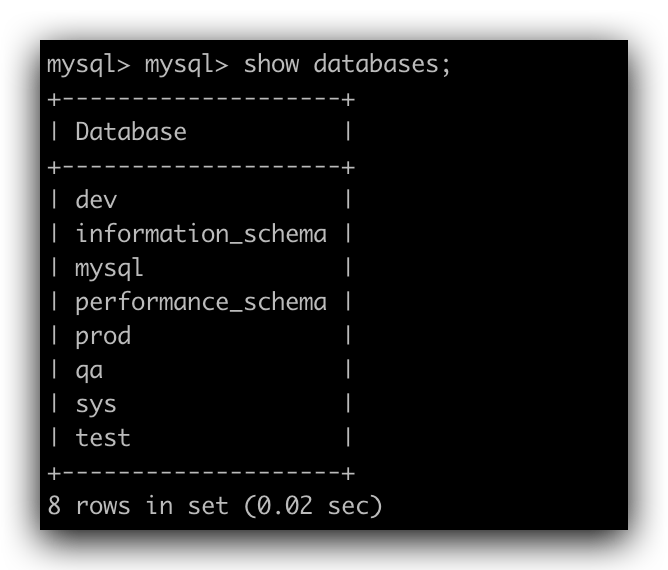Click the mysql entry in the table
This screenshot has height=570, width=668.
coord(110,268)
